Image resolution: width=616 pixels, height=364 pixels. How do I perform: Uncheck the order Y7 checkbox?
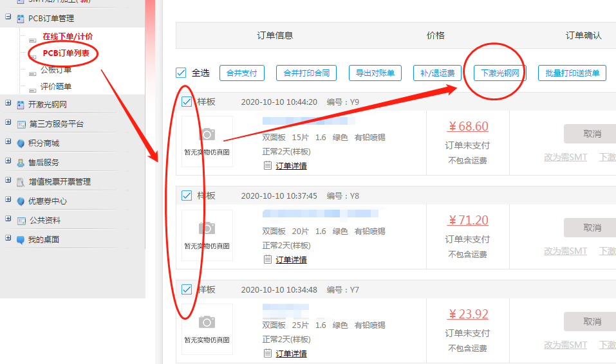click(187, 289)
